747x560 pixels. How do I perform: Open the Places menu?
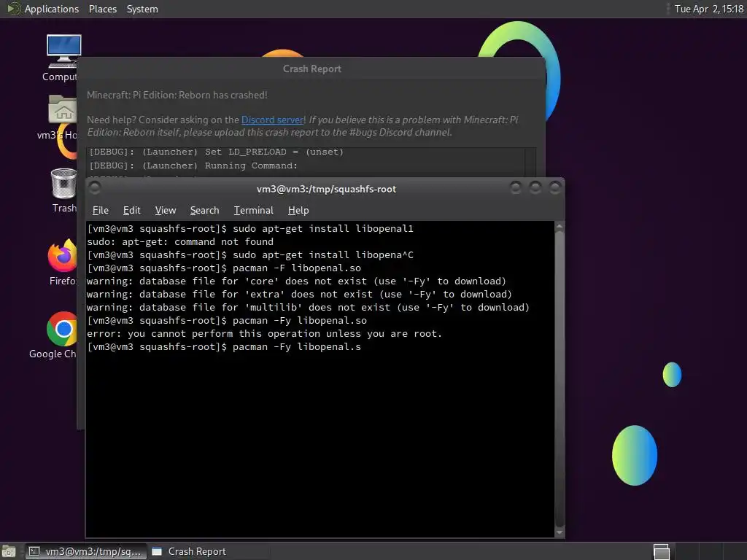pyautogui.click(x=102, y=9)
